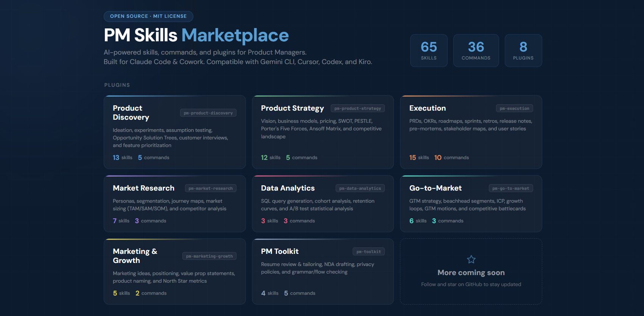Viewport: 644px width, 316px height.
Task: Click the Market Research description mentioning TAM/SAM/SOM
Action: point(170,205)
